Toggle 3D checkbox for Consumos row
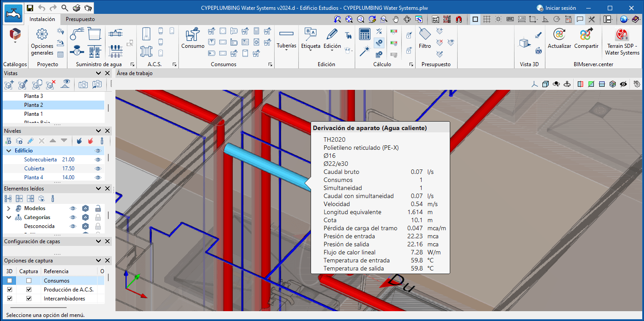This screenshot has width=644, height=321. tap(9, 281)
